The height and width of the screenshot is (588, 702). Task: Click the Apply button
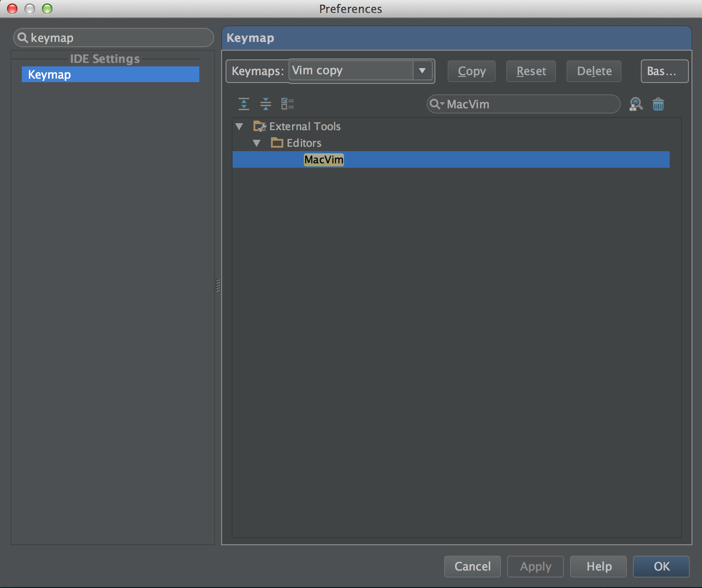tap(535, 567)
